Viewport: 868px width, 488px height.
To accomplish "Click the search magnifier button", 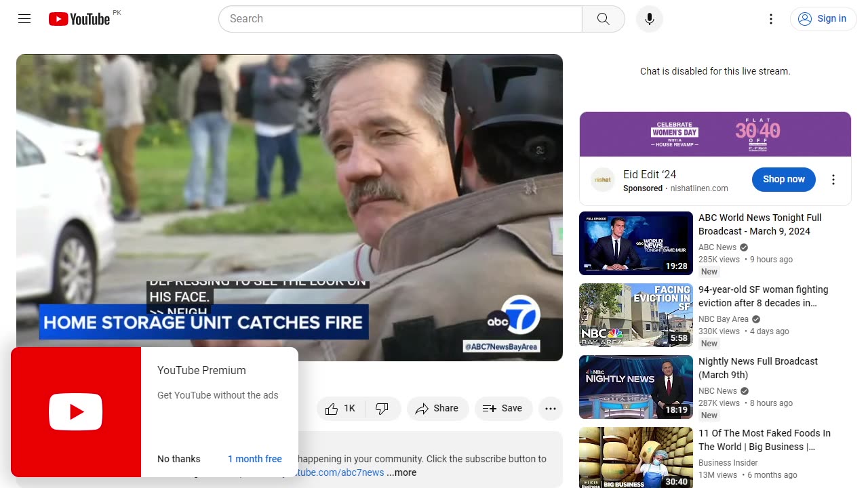I will [x=603, y=19].
